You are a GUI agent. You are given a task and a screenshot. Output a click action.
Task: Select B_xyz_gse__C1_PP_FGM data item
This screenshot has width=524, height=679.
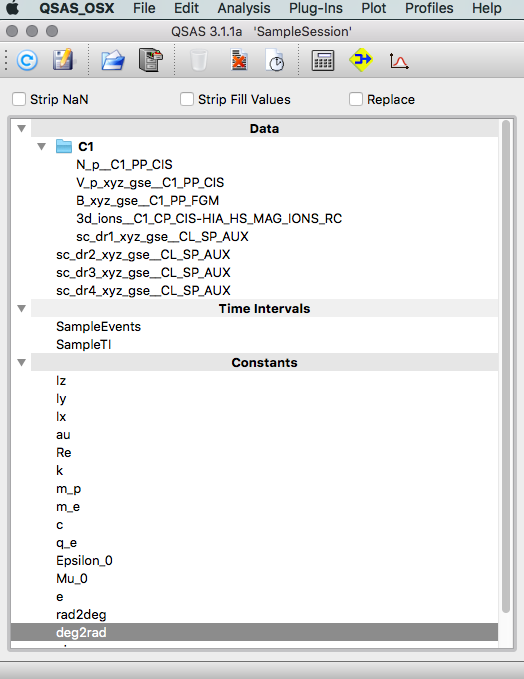(148, 200)
